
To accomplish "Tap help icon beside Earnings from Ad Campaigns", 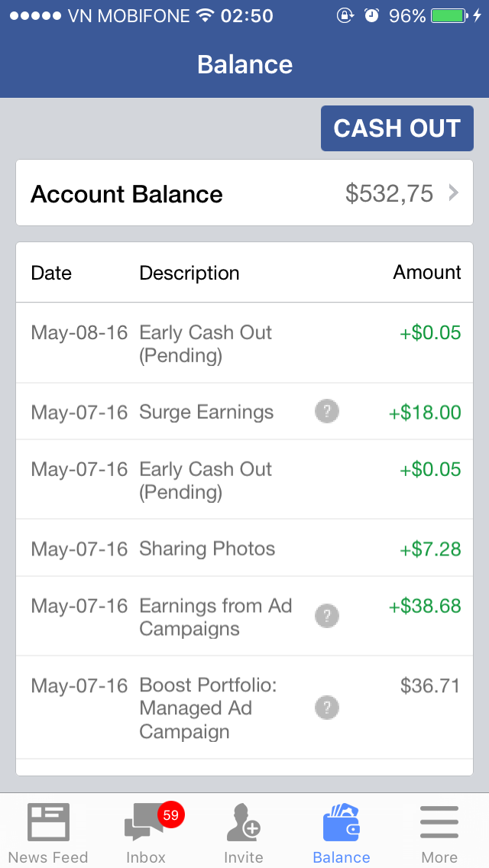I will 327,615.
